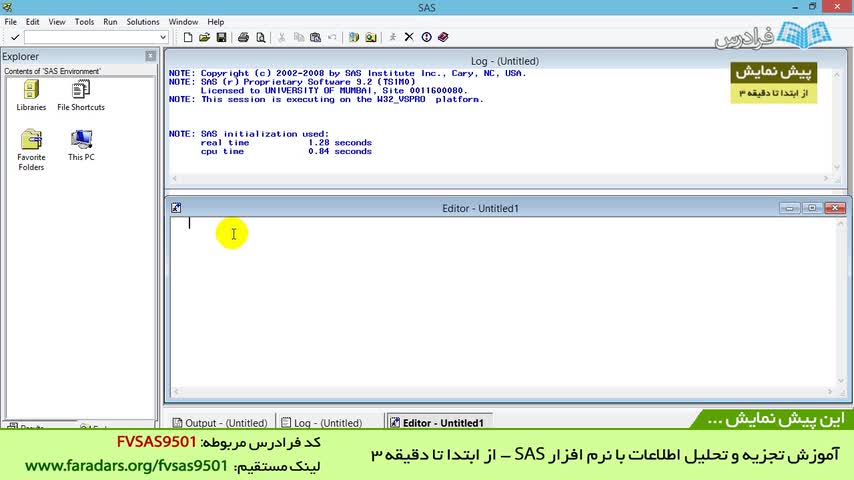Close the Explorer panel
Screen dimensions: 854x480
[x=150, y=56]
